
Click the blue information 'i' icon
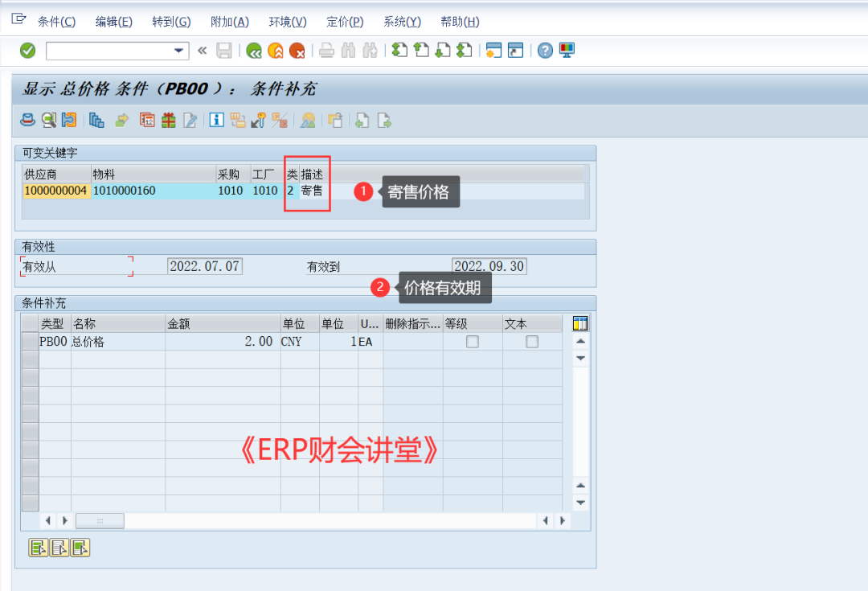click(216, 121)
